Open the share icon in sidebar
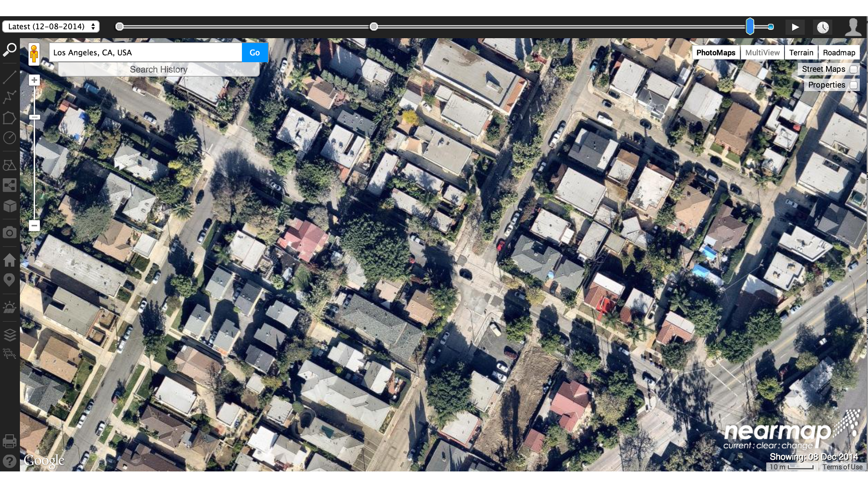Viewport: 868px width, 488px height. (9, 185)
